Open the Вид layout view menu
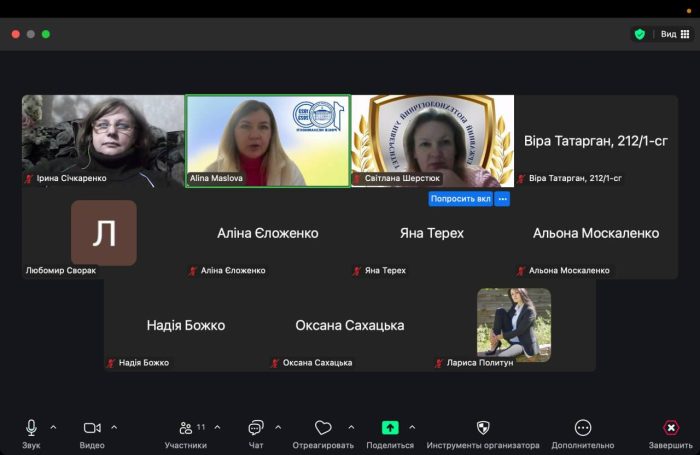Image resolution: width=700 pixels, height=455 pixels. coord(675,34)
